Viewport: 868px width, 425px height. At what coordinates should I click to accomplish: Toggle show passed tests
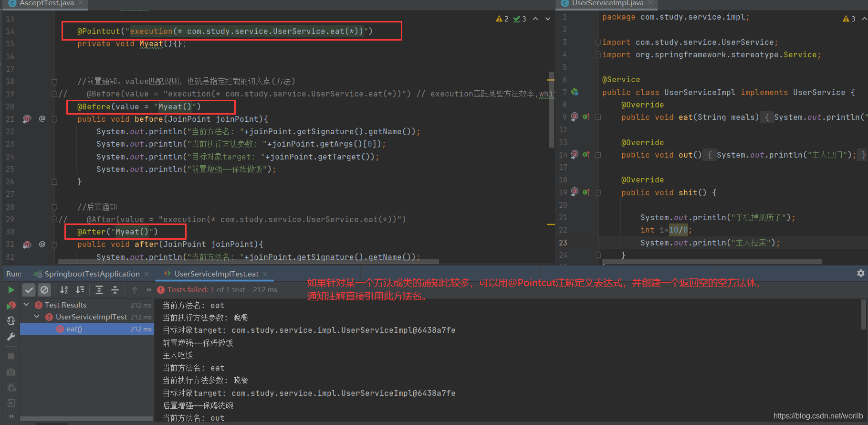[x=29, y=290]
